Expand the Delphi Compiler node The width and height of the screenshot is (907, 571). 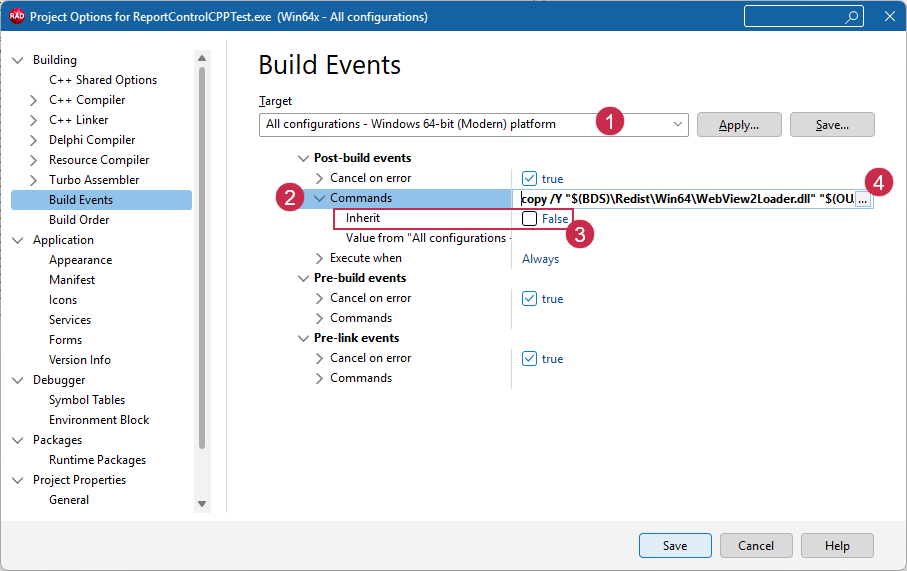tap(34, 140)
